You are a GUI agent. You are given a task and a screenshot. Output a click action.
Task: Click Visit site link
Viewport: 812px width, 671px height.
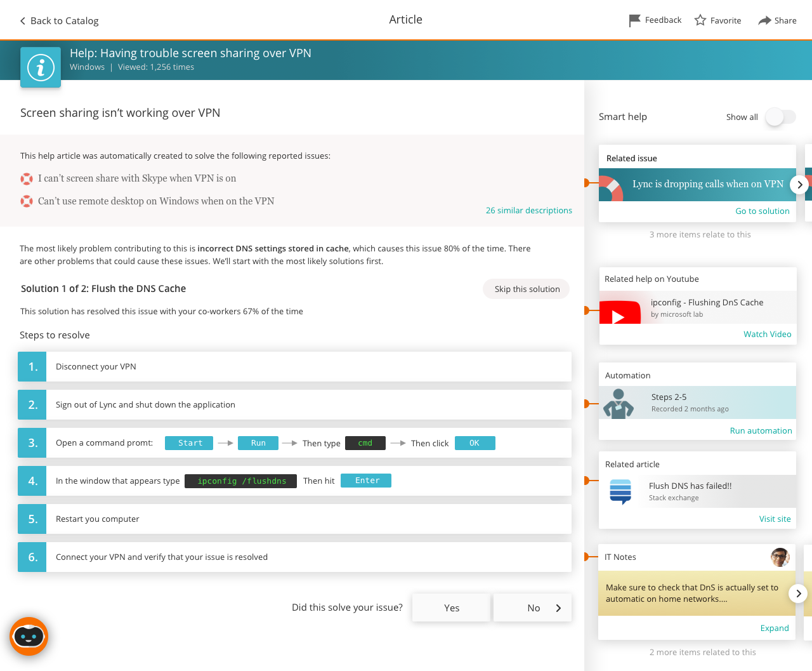coord(775,519)
